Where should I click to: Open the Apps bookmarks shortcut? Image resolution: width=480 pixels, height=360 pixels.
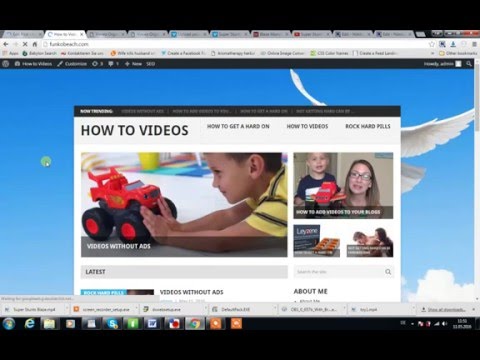tap(11, 53)
